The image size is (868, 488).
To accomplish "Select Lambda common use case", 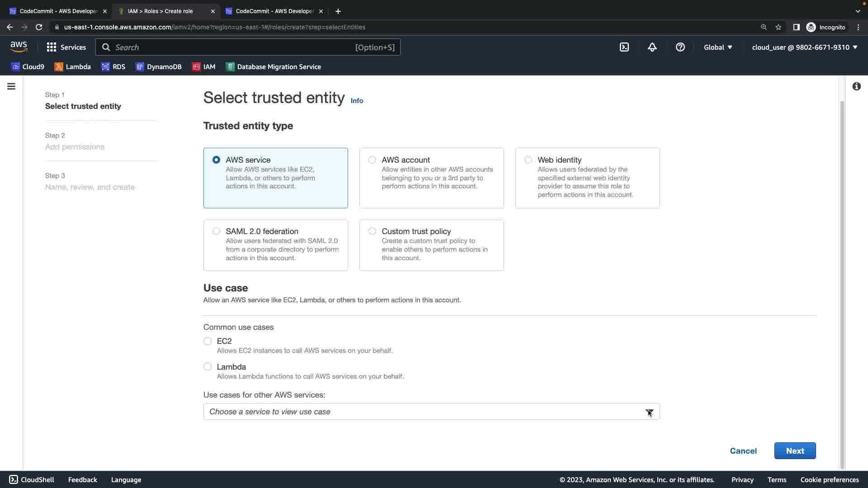I will click(208, 367).
